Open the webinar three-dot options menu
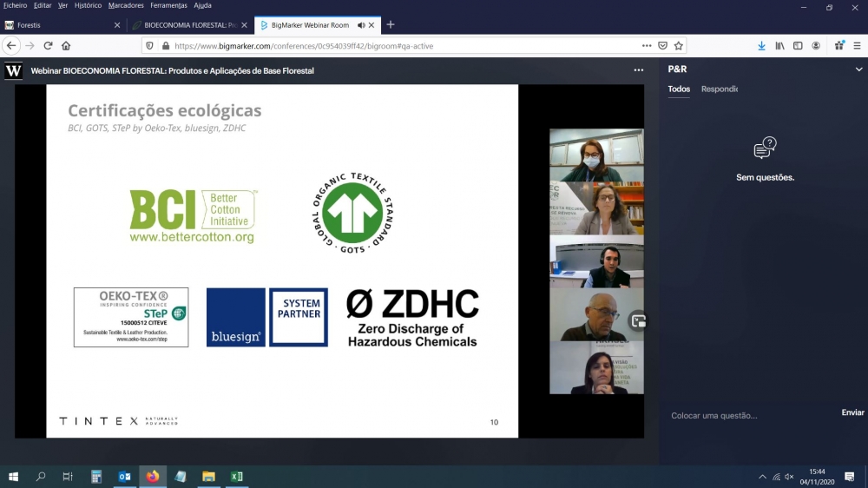Screen dimensions: 868x488 638,70
